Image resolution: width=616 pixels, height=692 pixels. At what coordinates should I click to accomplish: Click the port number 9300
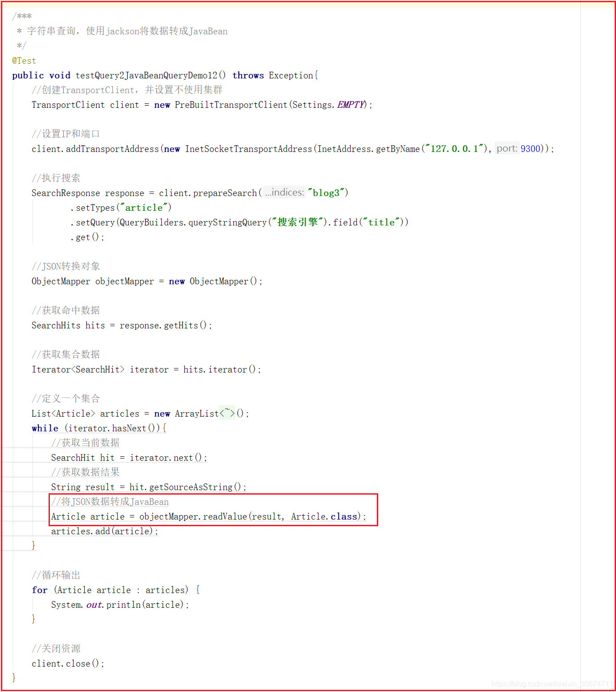click(x=530, y=149)
